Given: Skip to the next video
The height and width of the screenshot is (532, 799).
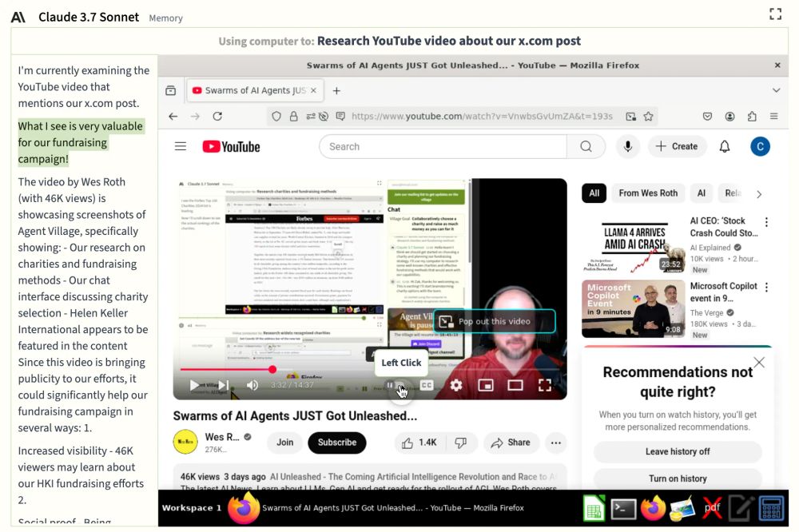Looking at the screenshot, I should (x=224, y=385).
